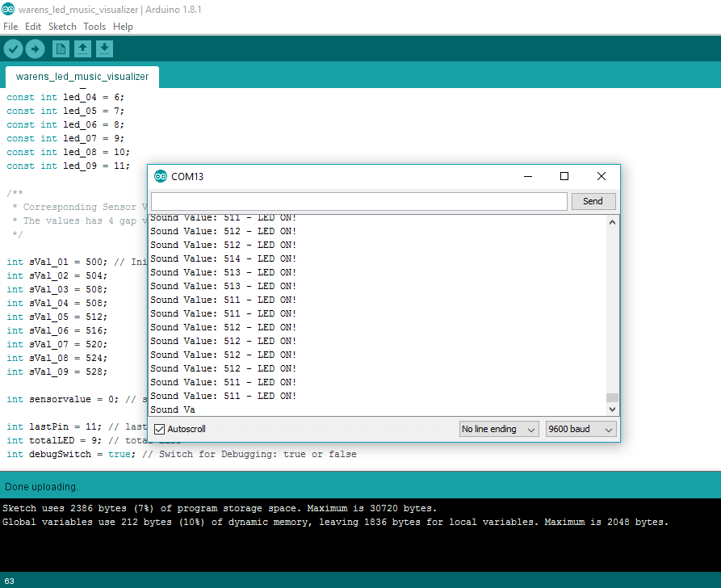
Task: Click the code line 'const int led_05 = 7;'
Action: 65,111
